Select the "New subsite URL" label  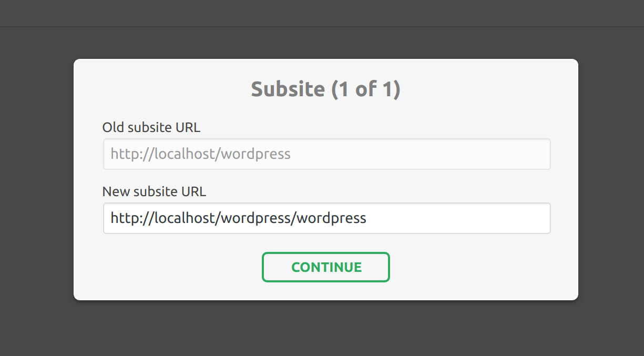(x=154, y=191)
